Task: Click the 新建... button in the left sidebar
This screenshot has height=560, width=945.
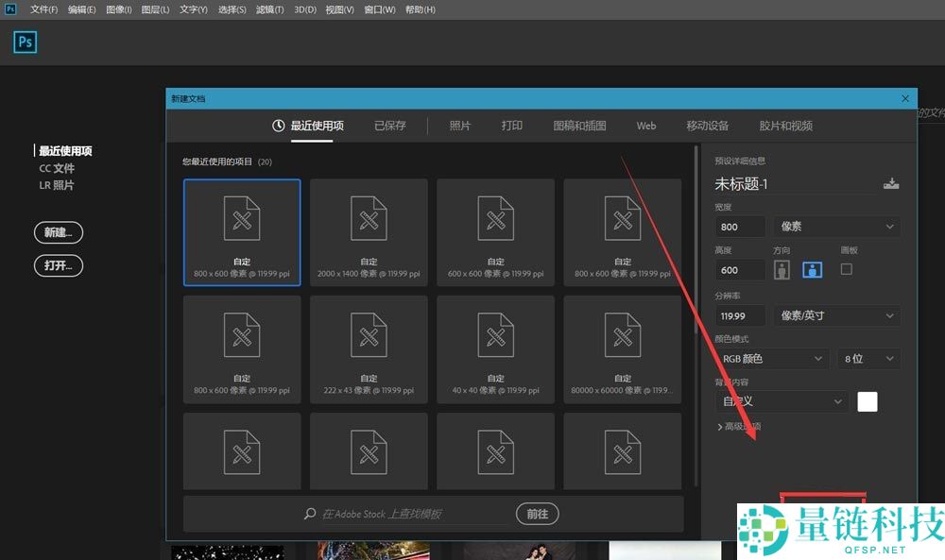Action: point(59,232)
